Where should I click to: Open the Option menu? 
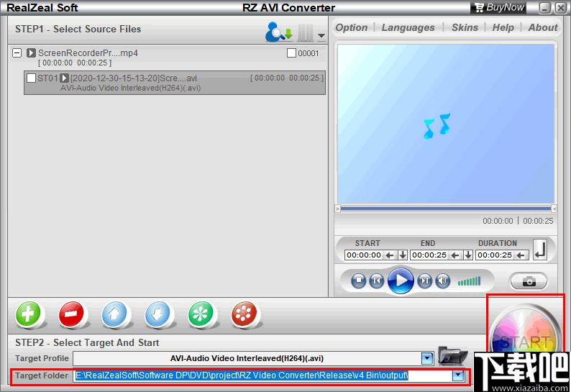pos(352,27)
